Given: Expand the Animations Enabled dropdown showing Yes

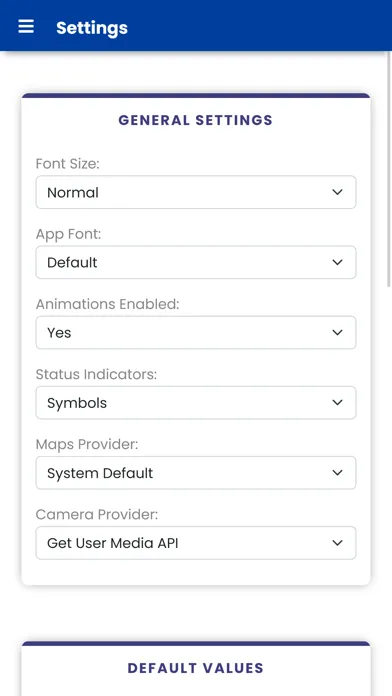Looking at the screenshot, I should (196, 332).
